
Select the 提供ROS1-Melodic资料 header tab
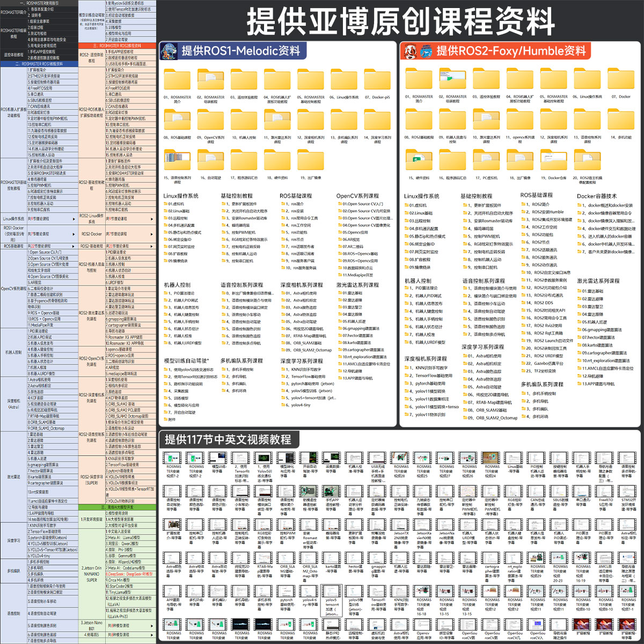pyautogui.click(x=233, y=51)
